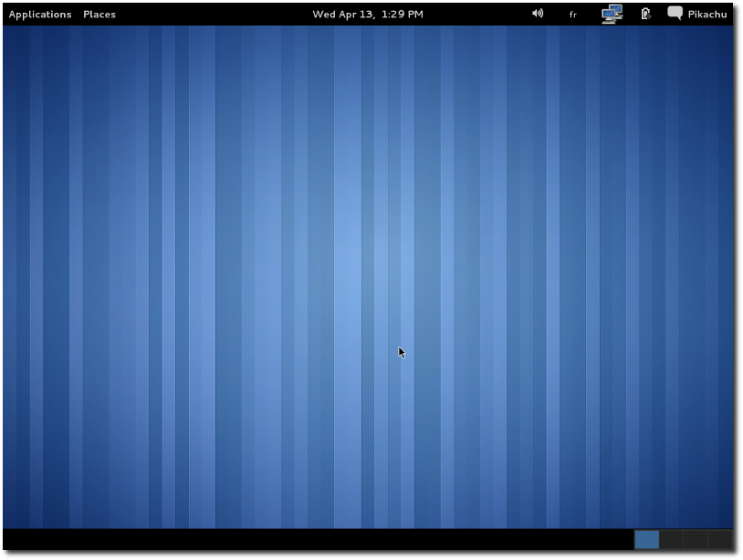Open the clock showing Wed Apr 13
Image resolution: width=743 pixels, height=560 pixels.
coord(368,15)
